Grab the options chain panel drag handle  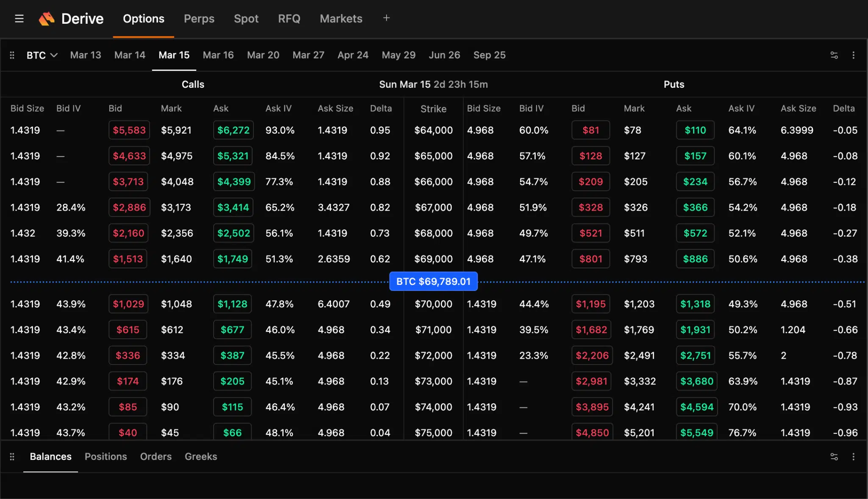[x=12, y=55]
